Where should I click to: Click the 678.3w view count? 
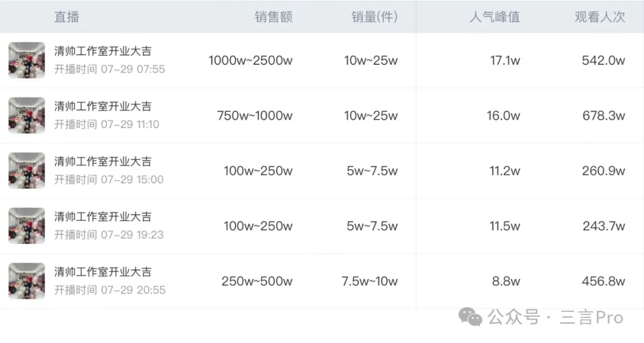[x=603, y=116]
